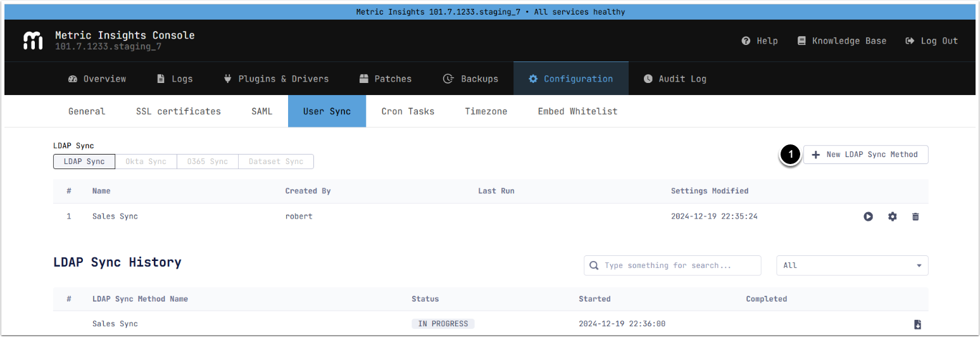Select the O365 Sync toggle option
Screen dimensions: 980x337
coord(208,162)
